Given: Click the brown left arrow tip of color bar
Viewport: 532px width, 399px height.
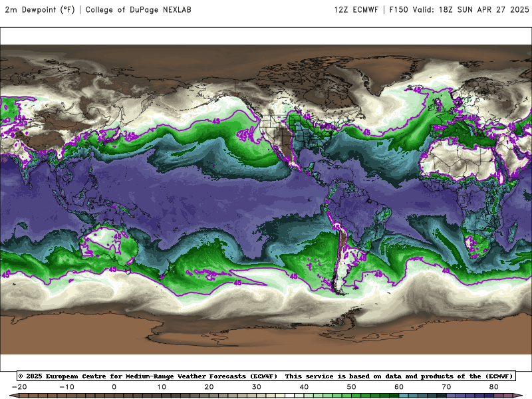Looking at the screenshot, I should 13,396.
